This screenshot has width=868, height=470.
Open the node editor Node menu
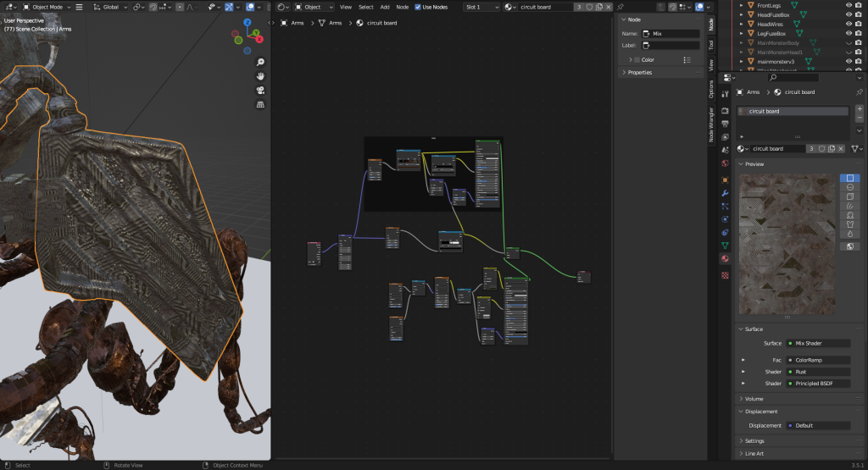403,7
